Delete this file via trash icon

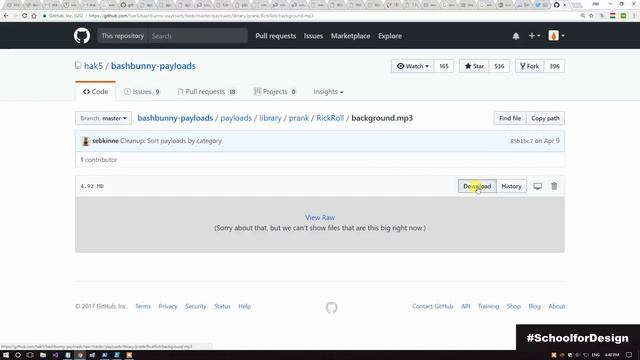pyautogui.click(x=554, y=186)
